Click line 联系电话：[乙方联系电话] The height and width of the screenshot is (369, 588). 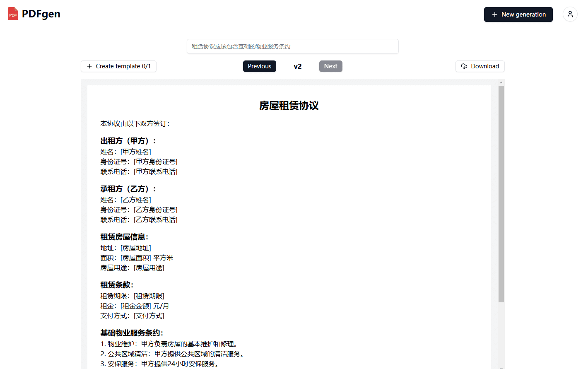pos(139,219)
